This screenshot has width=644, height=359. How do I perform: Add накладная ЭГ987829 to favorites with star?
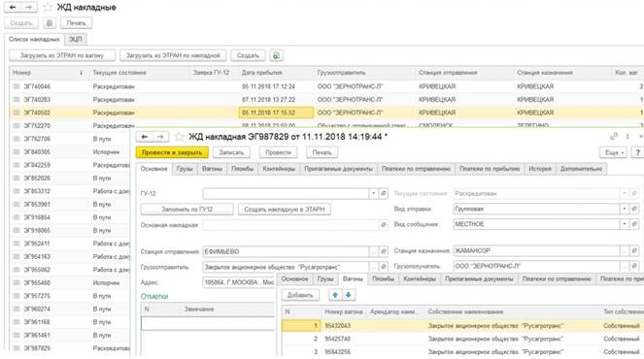[x=179, y=137]
